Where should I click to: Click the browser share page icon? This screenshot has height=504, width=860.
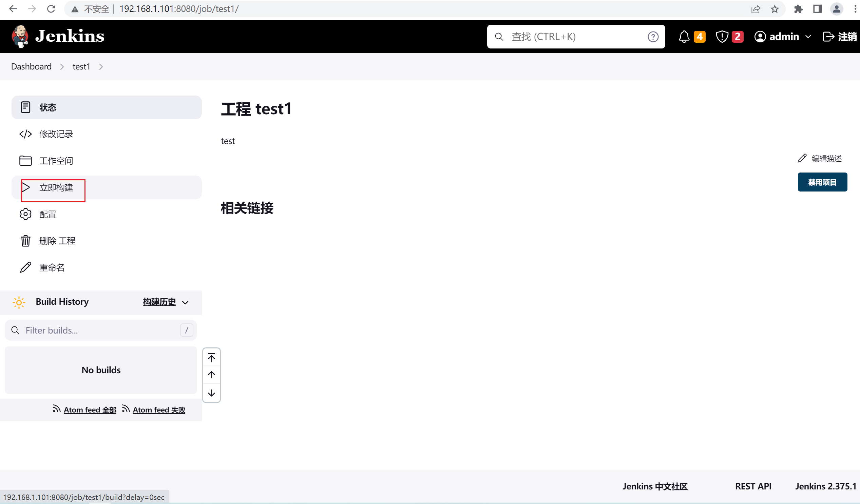pyautogui.click(x=756, y=9)
